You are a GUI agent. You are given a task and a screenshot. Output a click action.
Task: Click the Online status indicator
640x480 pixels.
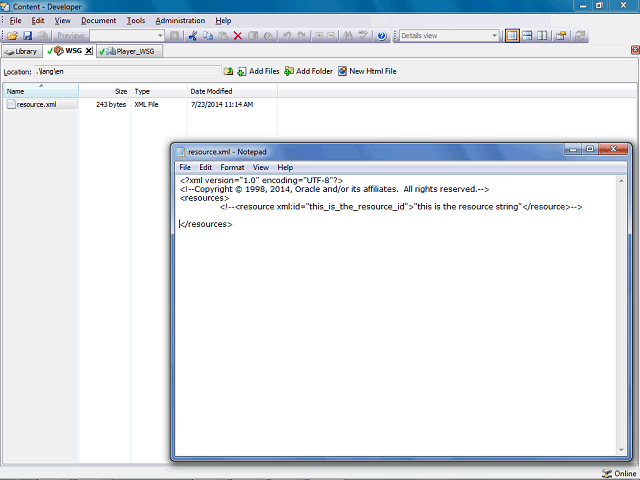(x=619, y=473)
